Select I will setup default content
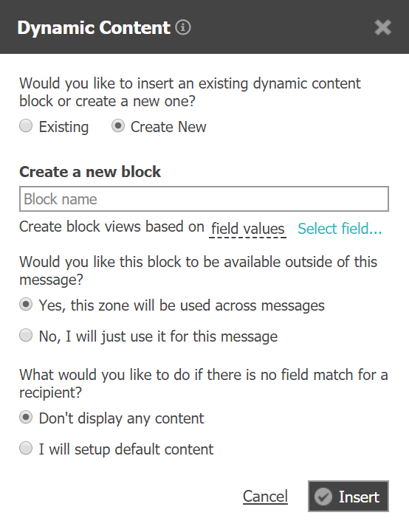The image size is (409, 532). 26,449
